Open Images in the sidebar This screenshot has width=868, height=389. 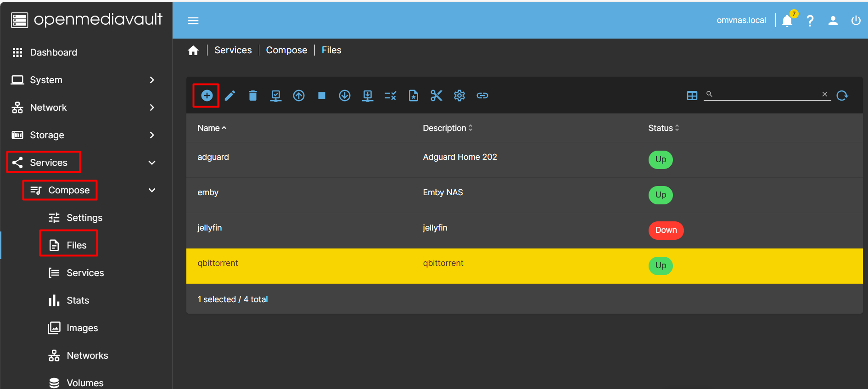pyautogui.click(x=86, y=328)
